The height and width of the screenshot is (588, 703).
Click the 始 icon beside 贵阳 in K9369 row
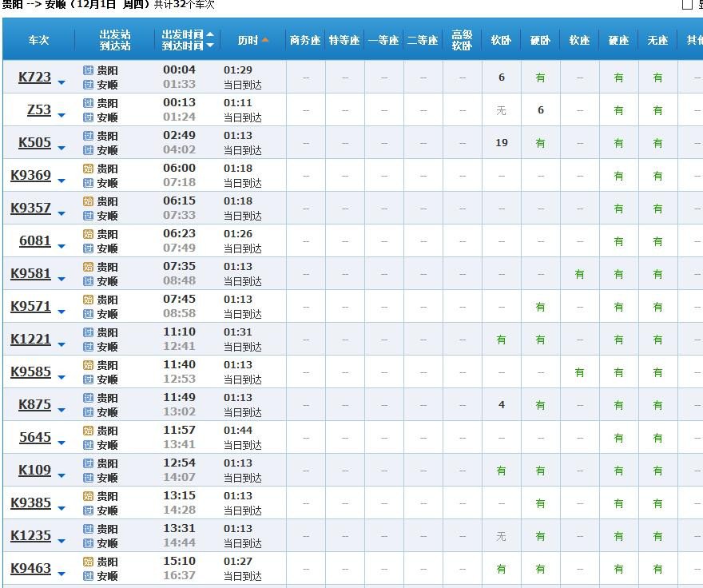click(x=88, y=169)
